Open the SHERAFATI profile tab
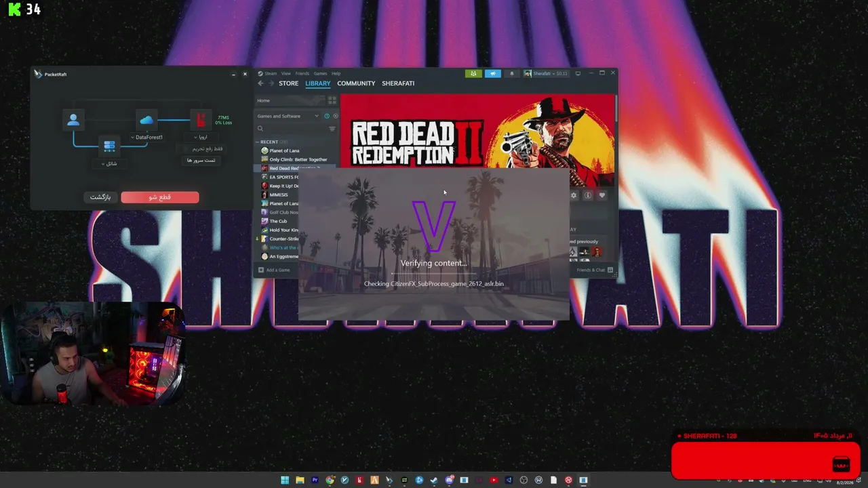This screenshot has width=868, height=488. (x=398, y=83)
